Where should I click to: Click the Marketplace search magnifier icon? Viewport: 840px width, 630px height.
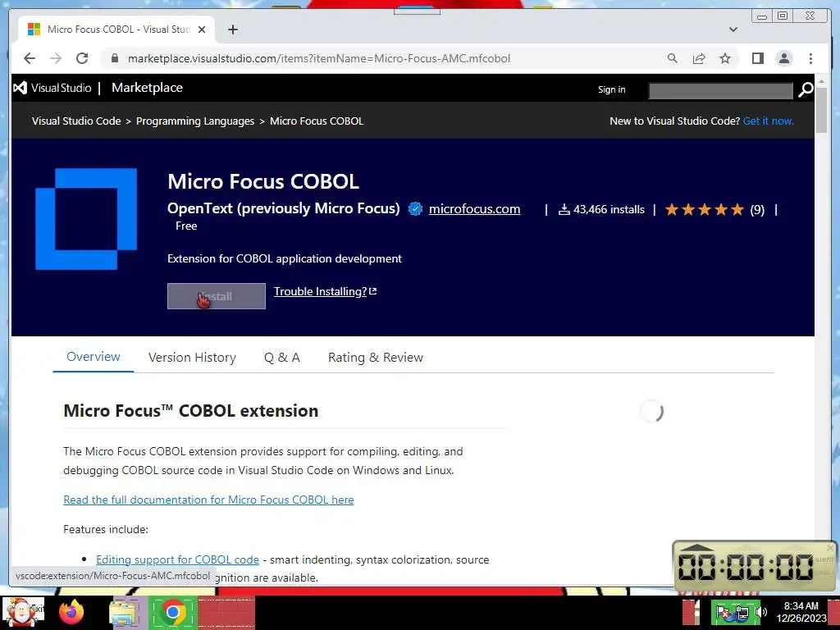(806, 90)
